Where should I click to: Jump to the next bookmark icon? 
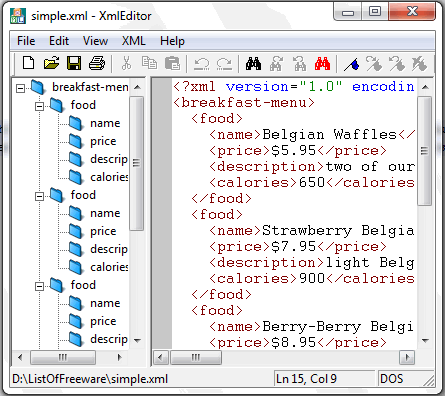click(374, 63)
